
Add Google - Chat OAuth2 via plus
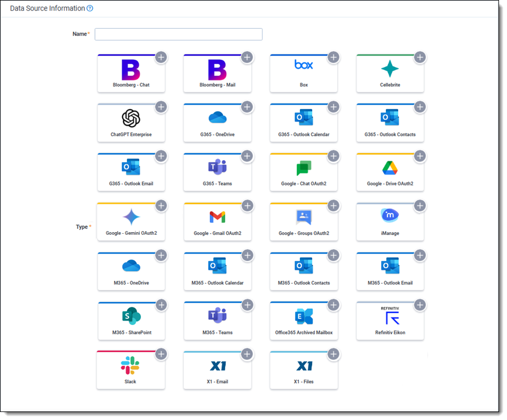pyautogui.click(x=334, y=156)
